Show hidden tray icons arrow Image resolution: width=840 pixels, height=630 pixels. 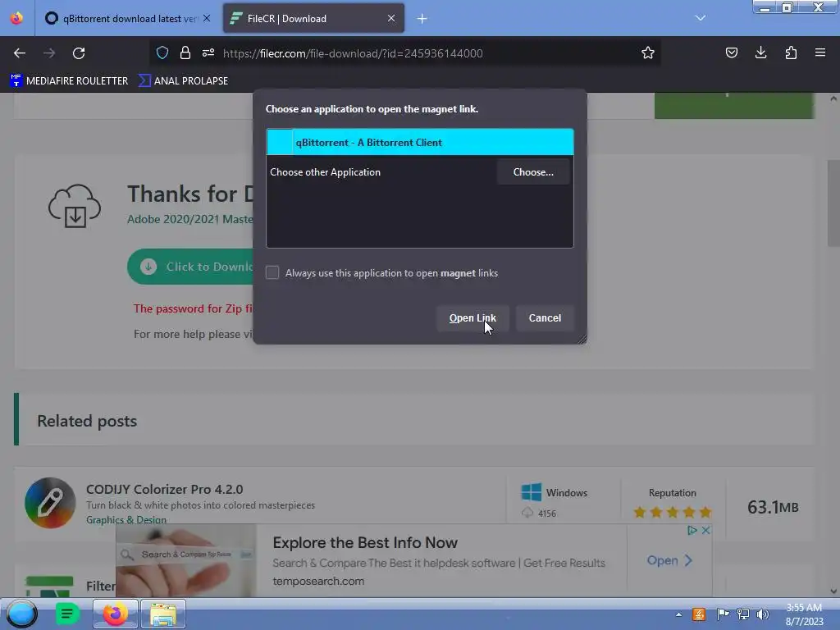coord(678,614)
